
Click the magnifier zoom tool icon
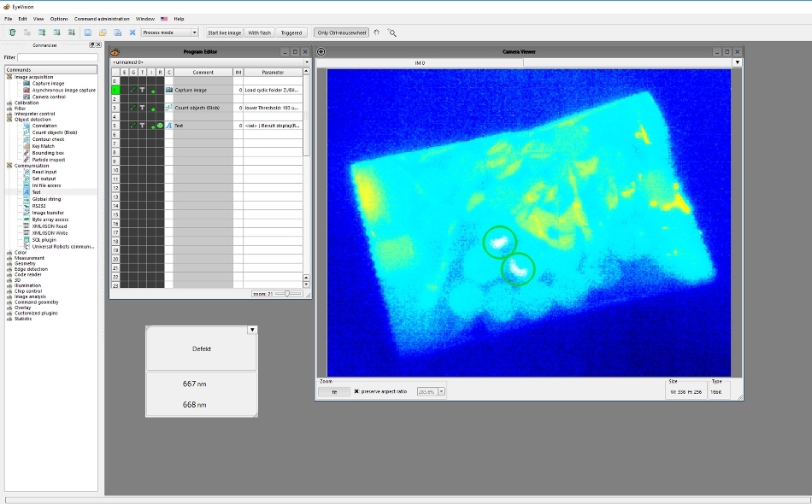pos(392,32)
